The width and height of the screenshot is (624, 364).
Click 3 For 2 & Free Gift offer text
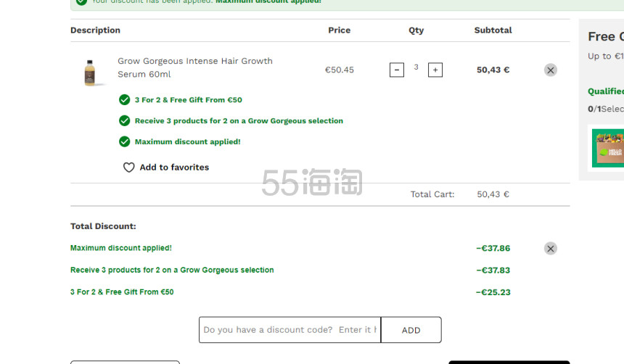(188, 100)
